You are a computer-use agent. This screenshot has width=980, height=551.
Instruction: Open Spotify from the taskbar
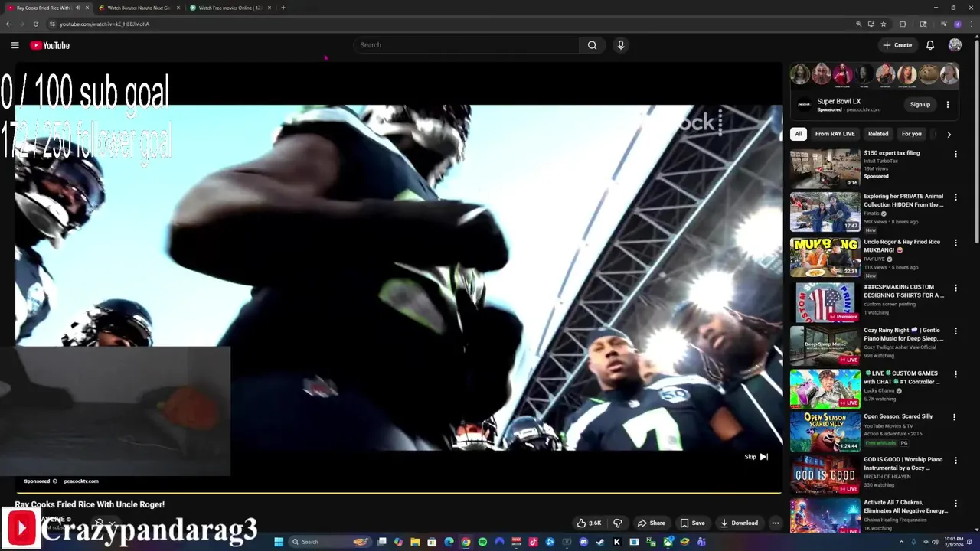(482, 542)
